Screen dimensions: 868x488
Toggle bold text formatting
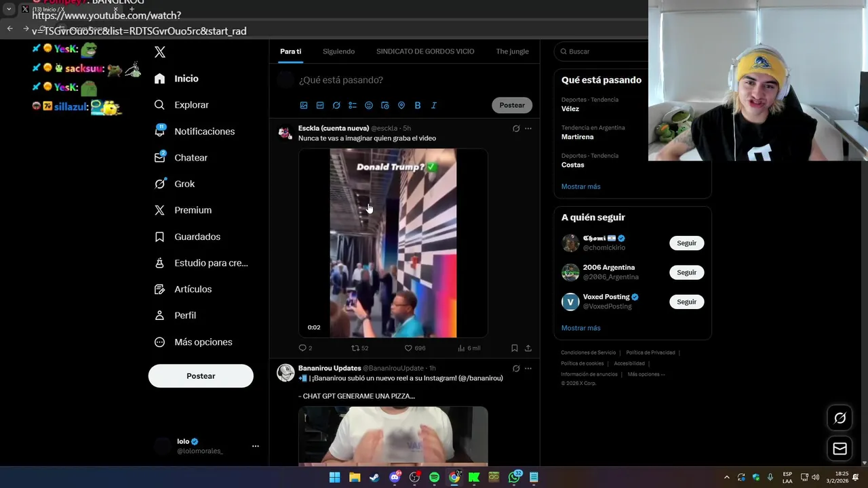(x=418, y=105)
